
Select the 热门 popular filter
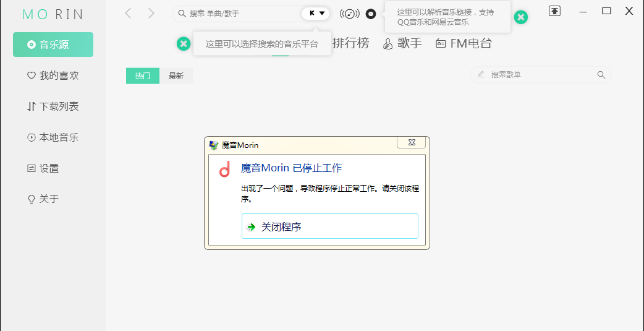click(143, 75)
